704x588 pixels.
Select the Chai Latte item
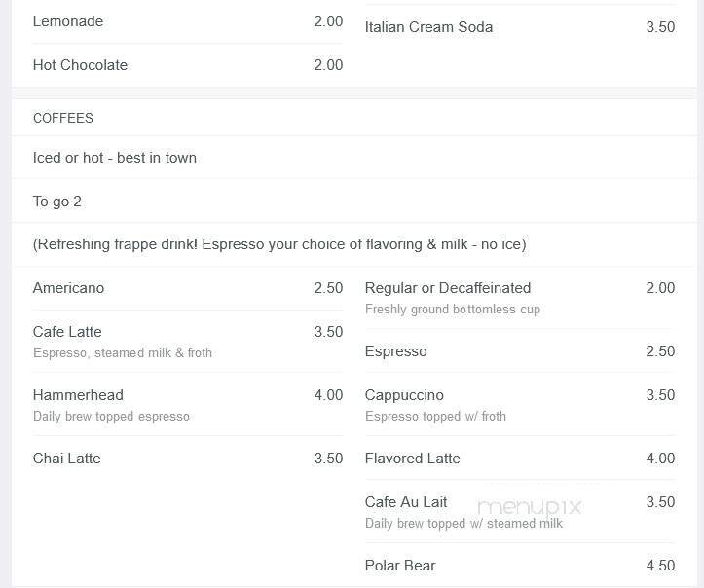67,459
